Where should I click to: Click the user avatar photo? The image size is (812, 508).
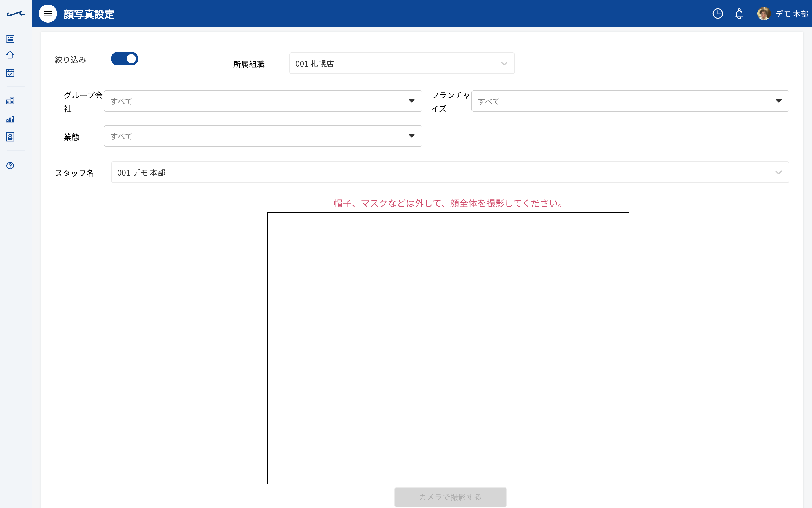click(x=764, y=14)
